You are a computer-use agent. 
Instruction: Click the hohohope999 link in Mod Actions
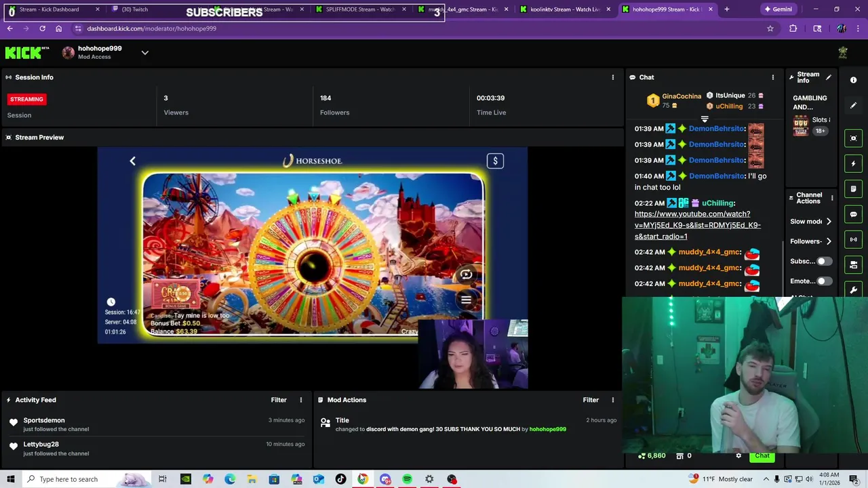(547, 429)
